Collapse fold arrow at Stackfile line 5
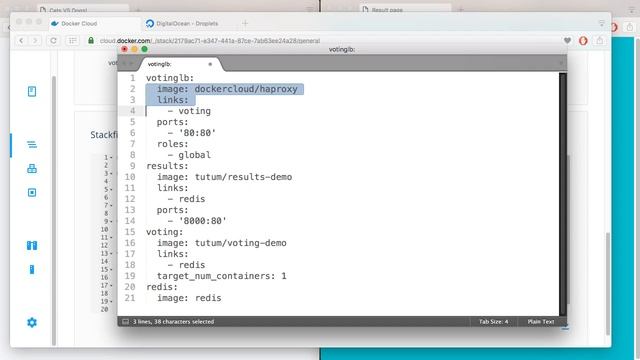This screenshot has height=360, width=640. click(111, 189)
